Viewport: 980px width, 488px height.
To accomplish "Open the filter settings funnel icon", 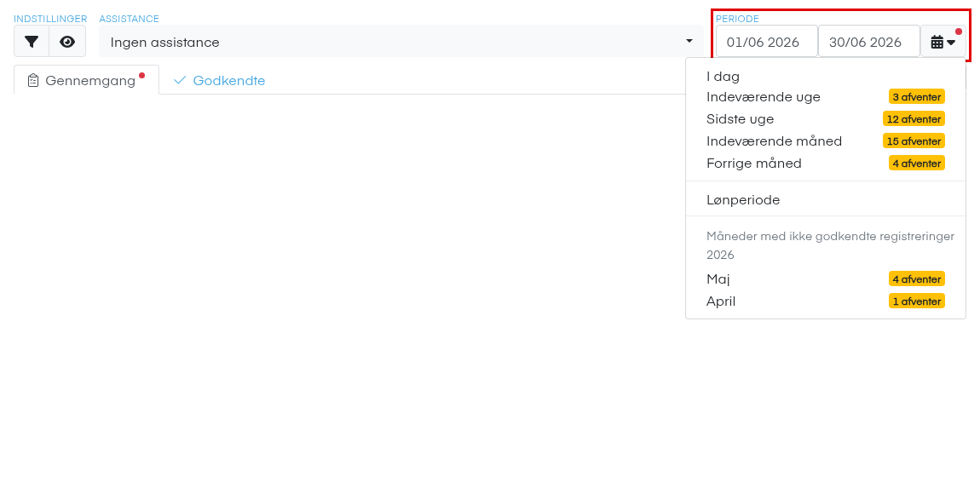I will pyautogui.click(x=32, y=42).
